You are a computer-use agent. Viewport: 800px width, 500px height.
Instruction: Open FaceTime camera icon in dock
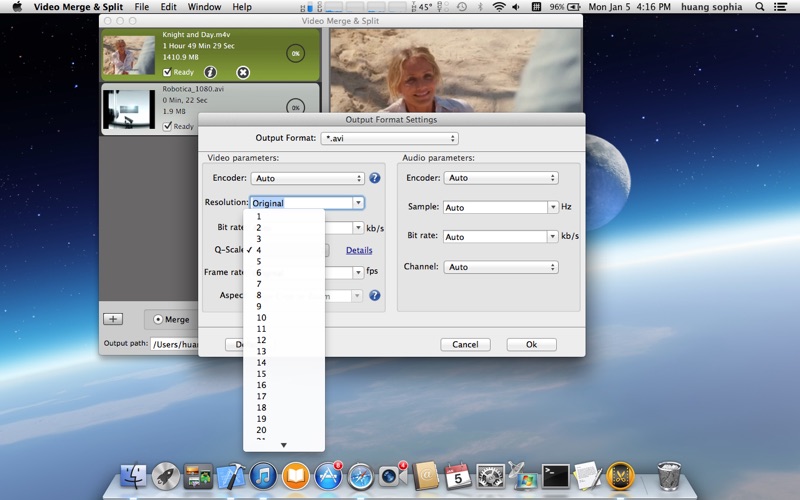(x=393, y=476)
